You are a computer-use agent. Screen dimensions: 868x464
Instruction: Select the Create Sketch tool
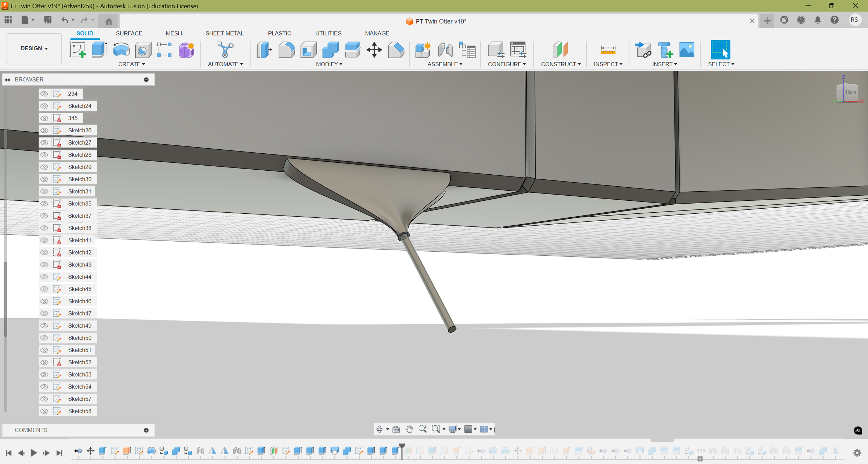[77, 50]
